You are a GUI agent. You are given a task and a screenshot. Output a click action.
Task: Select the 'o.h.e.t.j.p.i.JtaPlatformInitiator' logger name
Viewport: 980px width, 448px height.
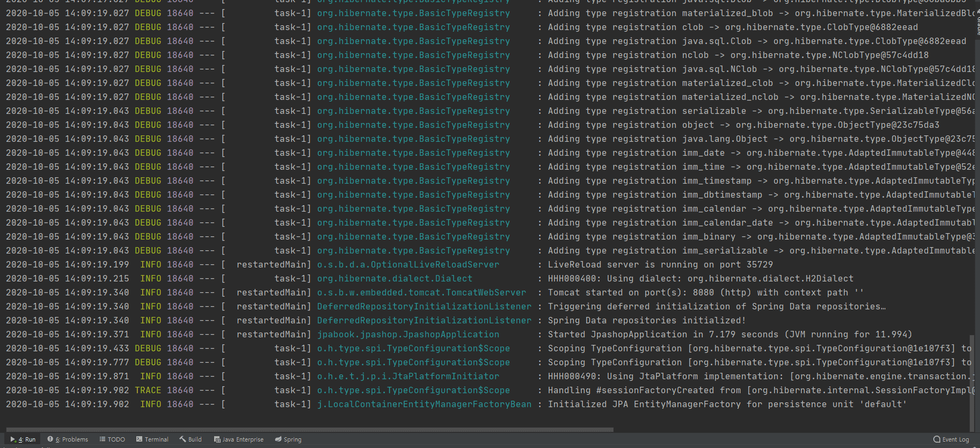click(x=408, y=376)
